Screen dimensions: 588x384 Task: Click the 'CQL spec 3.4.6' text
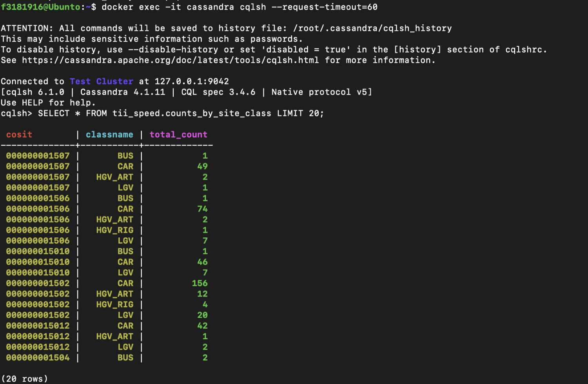(x=218, y=92)
